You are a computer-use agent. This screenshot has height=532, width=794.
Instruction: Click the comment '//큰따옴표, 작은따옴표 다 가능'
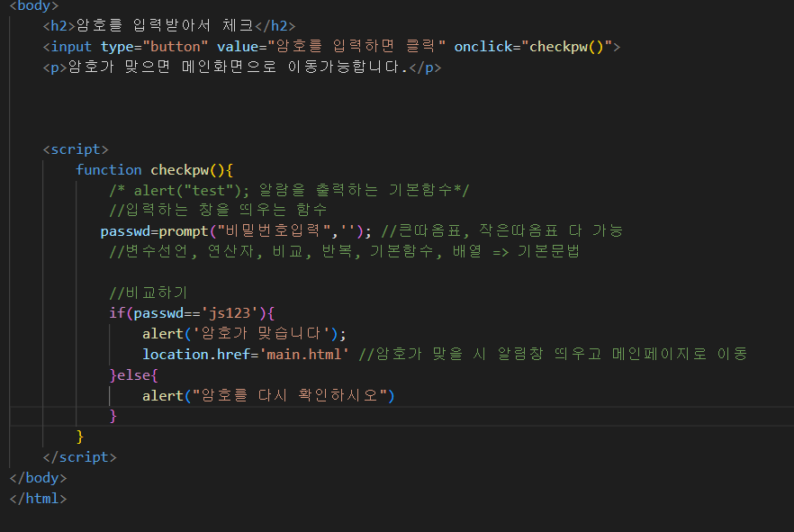pyautogui.click(x=501, y=230)
